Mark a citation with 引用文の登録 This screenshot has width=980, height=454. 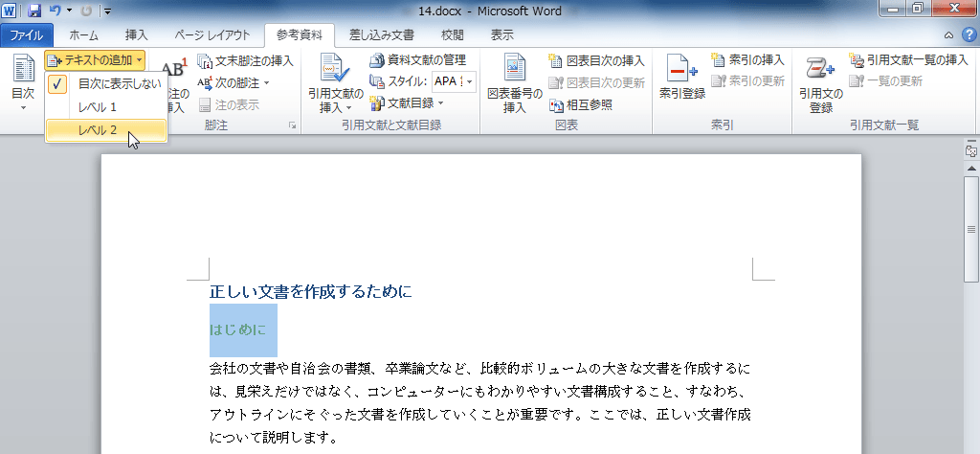[x=821, y=84]
